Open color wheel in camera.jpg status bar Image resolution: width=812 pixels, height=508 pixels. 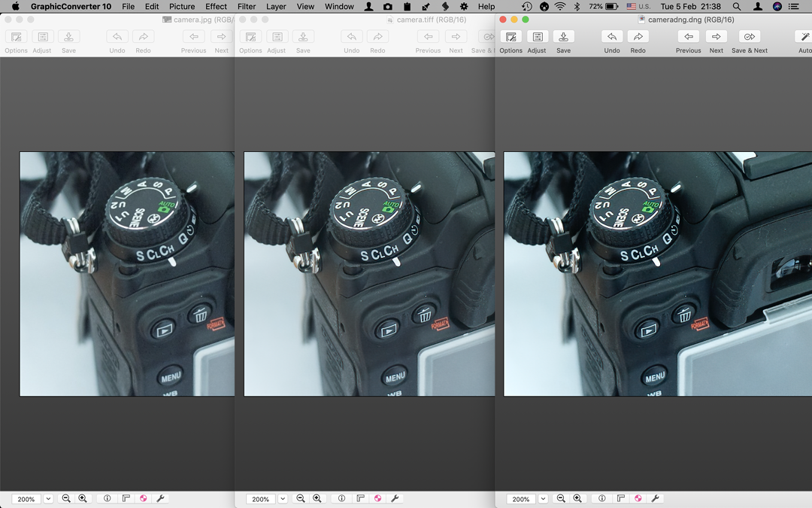tap(143, 498)
